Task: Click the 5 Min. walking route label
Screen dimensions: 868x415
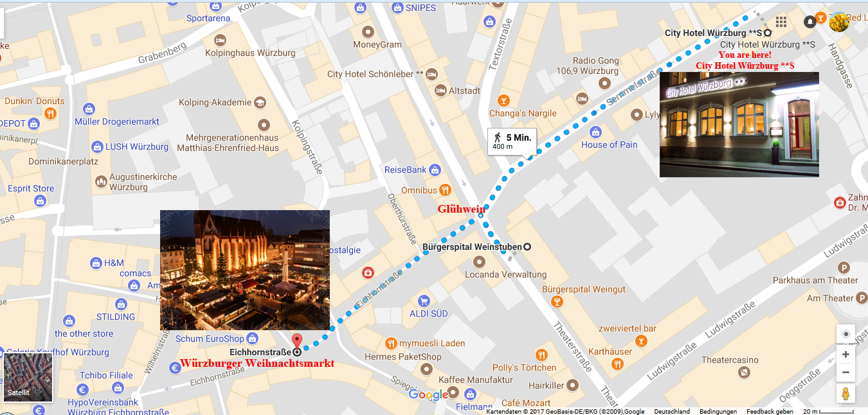Action: 511,141
